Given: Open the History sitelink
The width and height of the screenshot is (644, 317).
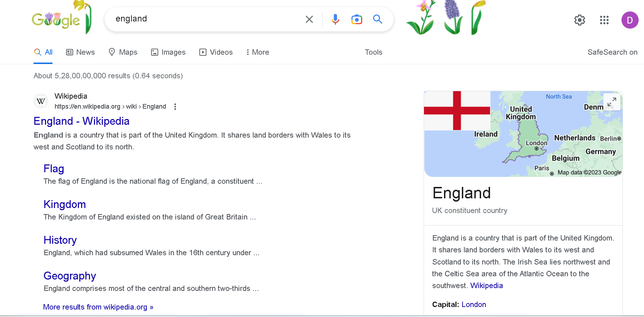Looking at the screenshot, I should [60, 240].
